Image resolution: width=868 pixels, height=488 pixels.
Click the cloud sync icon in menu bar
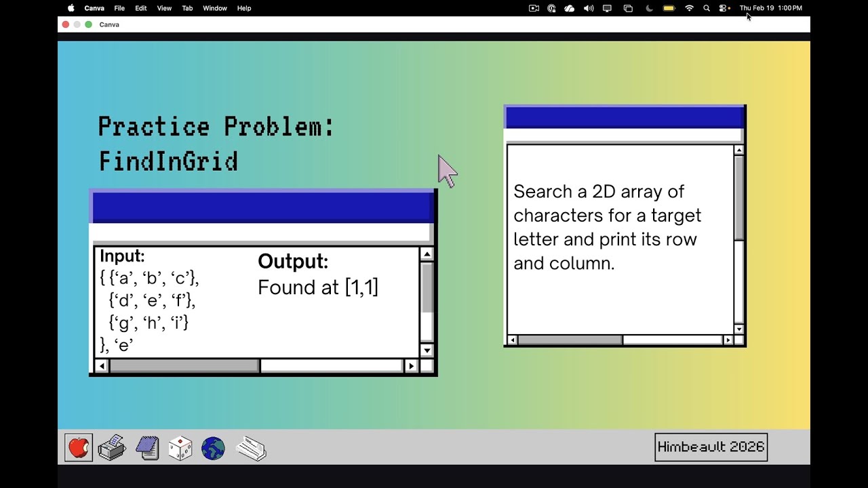click(x=570, y=8)
